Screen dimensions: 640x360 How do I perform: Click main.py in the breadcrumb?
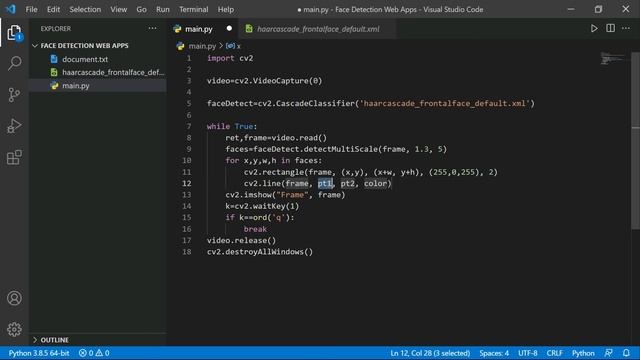(x=202, y=46)
